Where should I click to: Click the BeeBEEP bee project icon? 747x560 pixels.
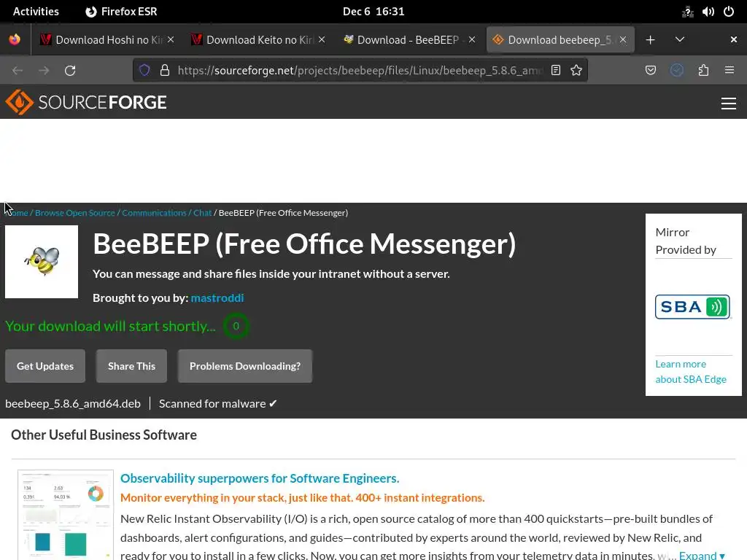[x=42, y=262]
